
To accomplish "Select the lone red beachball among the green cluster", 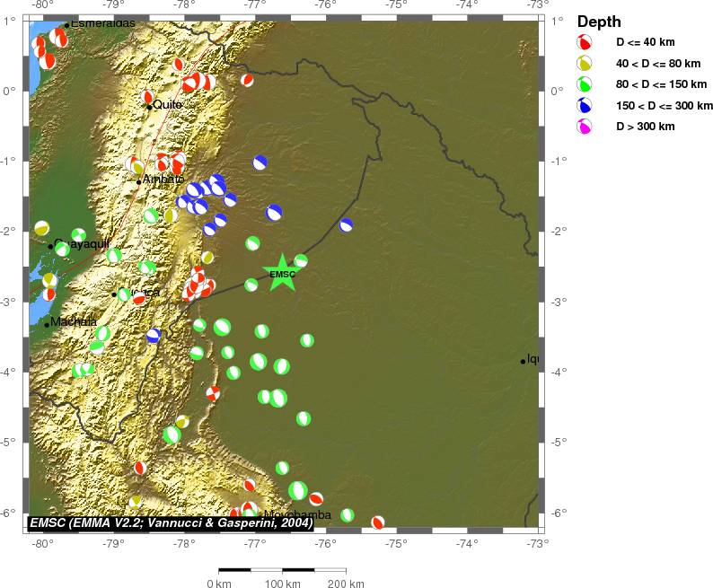I will (213, 392).
